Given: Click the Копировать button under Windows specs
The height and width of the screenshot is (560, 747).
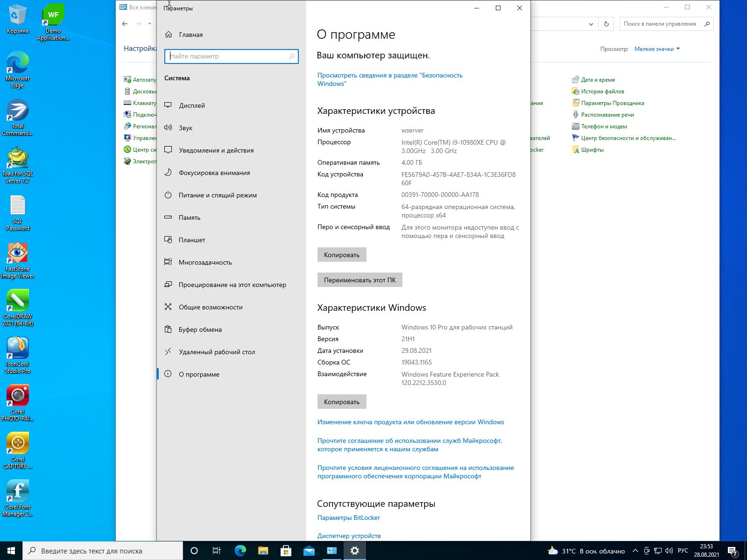Looking at the screenshot, I should click(342, 402).
